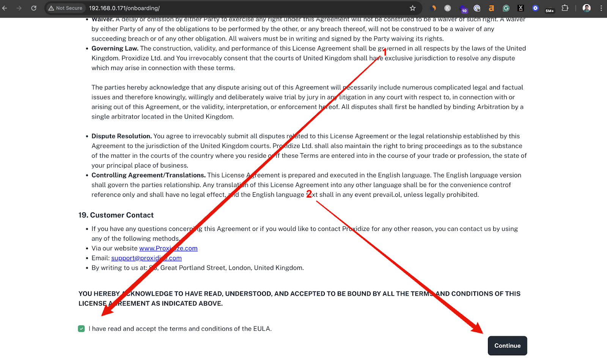Open the extension with 5M+ badge
Image resolution: width=607 pixels, height=364 pixels.
(550, 8)
